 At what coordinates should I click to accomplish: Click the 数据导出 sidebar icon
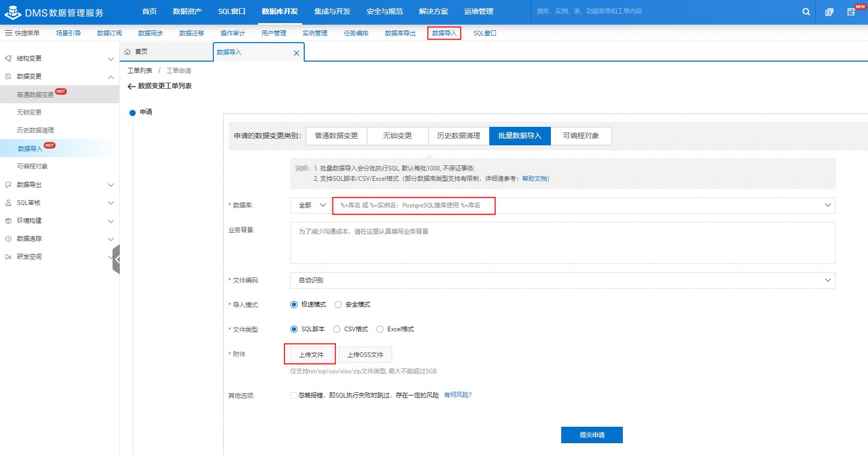pyautogui.click(x=8, y=185)
